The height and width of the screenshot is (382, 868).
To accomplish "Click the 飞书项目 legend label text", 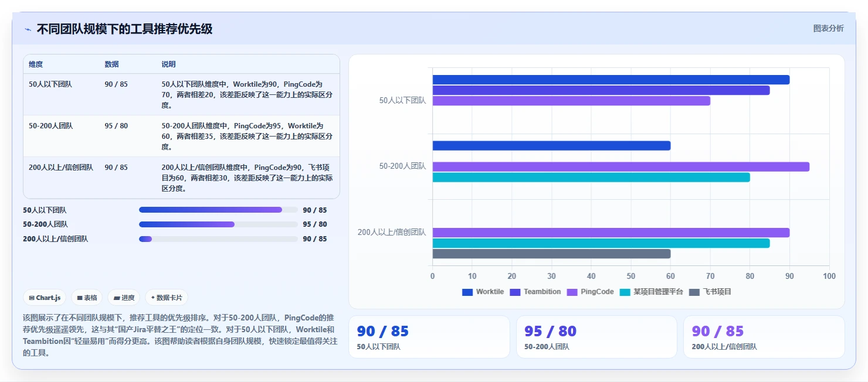I will pyautogui.click(x=717, y=292).
